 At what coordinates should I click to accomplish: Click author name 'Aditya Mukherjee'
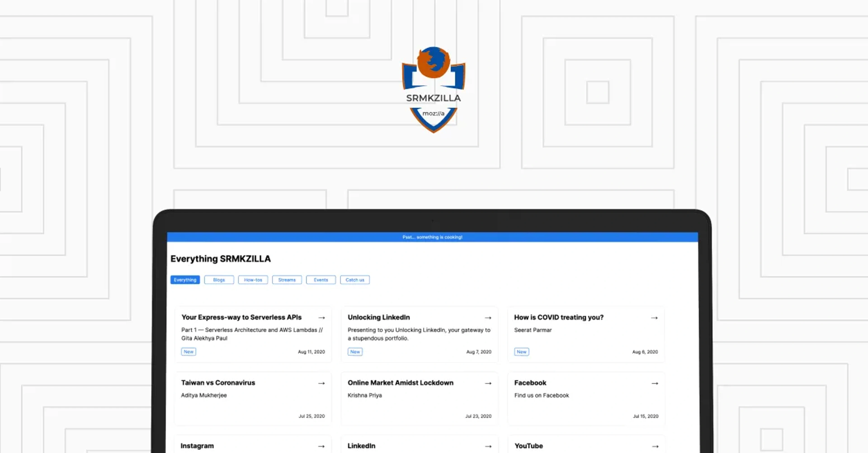click(x=204, y=395)
